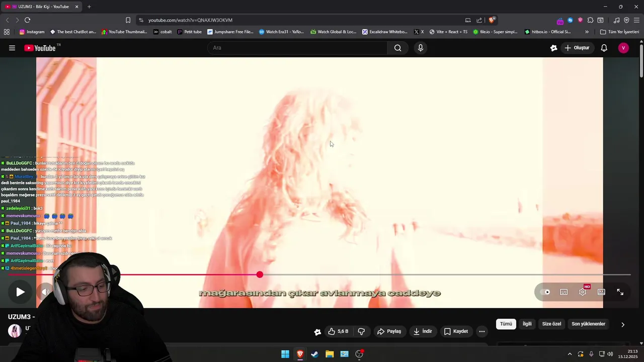Open the cobalt bookmark
The width and height of the screenshot is (644, 362).
point(163,32)
